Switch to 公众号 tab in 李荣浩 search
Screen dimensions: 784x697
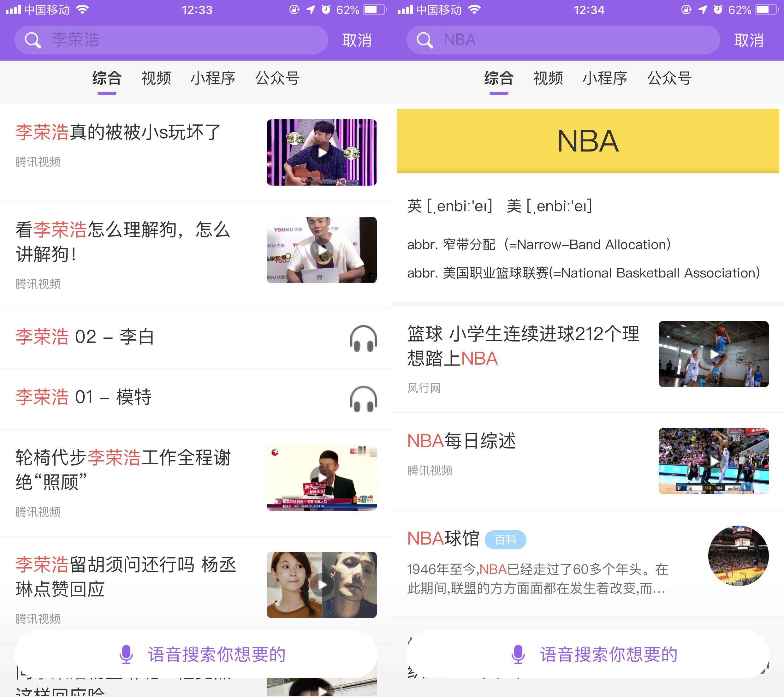(277, 78)
